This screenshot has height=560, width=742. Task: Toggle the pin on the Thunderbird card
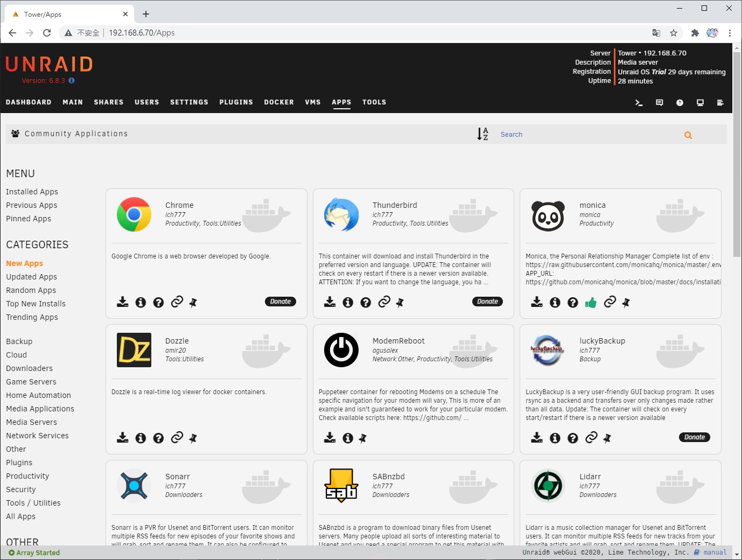(400, 303)
